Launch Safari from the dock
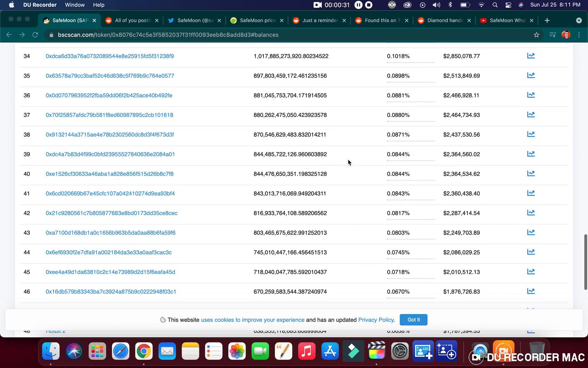 point(120,351)
